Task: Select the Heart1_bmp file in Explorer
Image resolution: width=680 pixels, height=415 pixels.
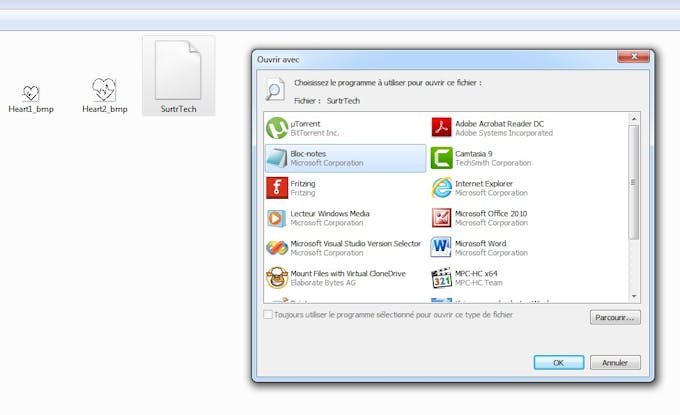Action: tap(31, 98)
